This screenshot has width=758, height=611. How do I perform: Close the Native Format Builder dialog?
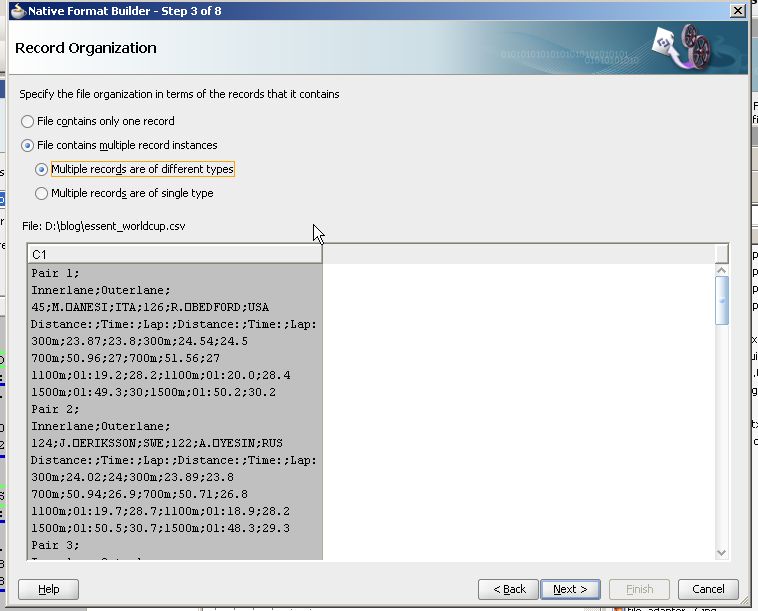point(738,10)
